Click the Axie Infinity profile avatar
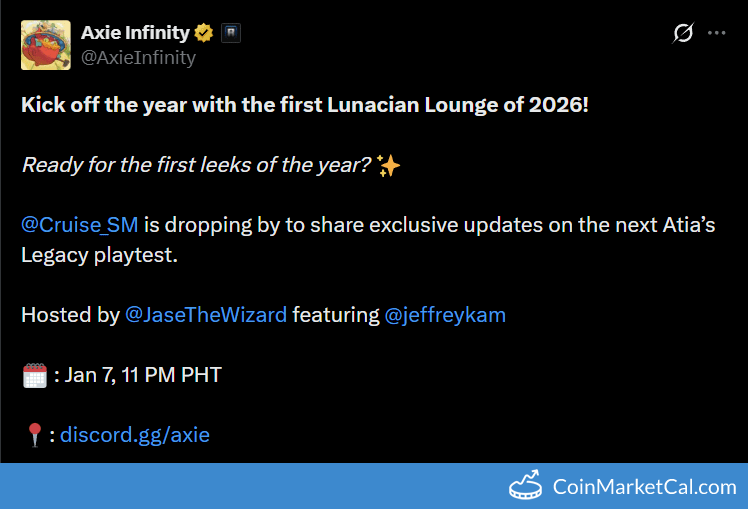Image resolution: width=748 pixels, height=509 pixels. point(45,45)
